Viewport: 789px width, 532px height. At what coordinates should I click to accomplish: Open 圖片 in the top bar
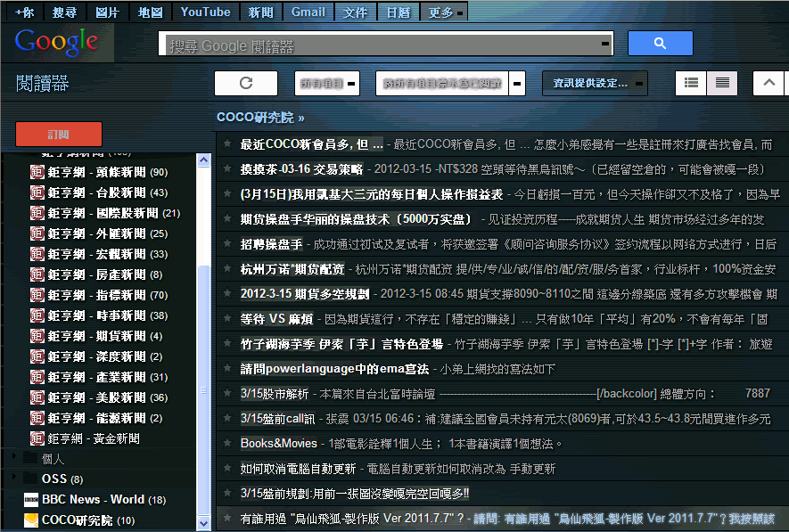108,12
